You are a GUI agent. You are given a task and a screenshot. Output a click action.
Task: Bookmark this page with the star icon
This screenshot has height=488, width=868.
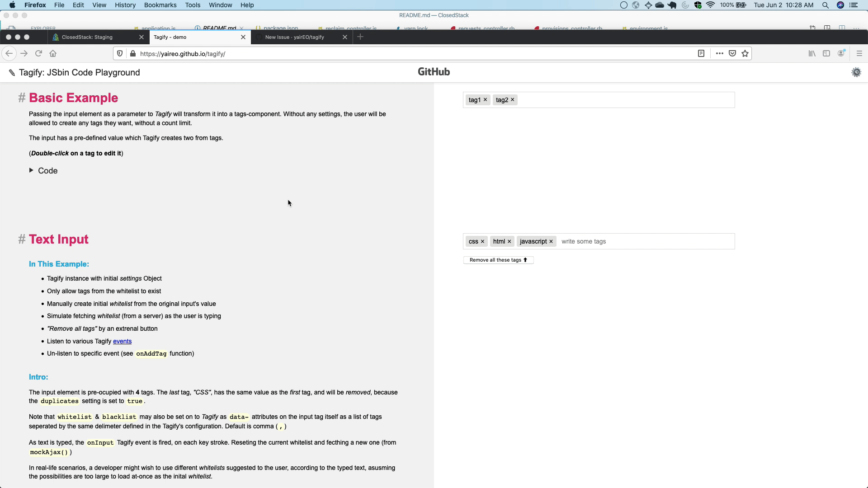click(x=745, y=53)
